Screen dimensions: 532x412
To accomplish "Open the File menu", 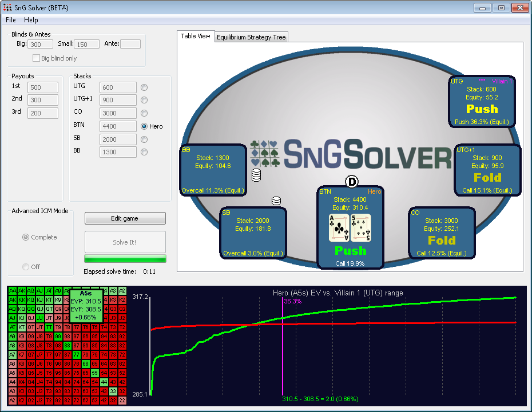I will [11, 20].
